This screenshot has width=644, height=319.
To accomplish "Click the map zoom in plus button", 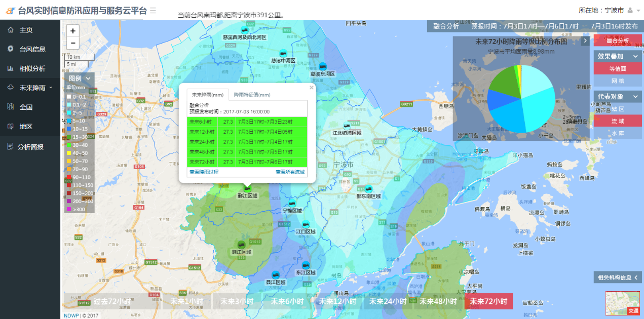I will pyautogui.click(x=72, y=31).
